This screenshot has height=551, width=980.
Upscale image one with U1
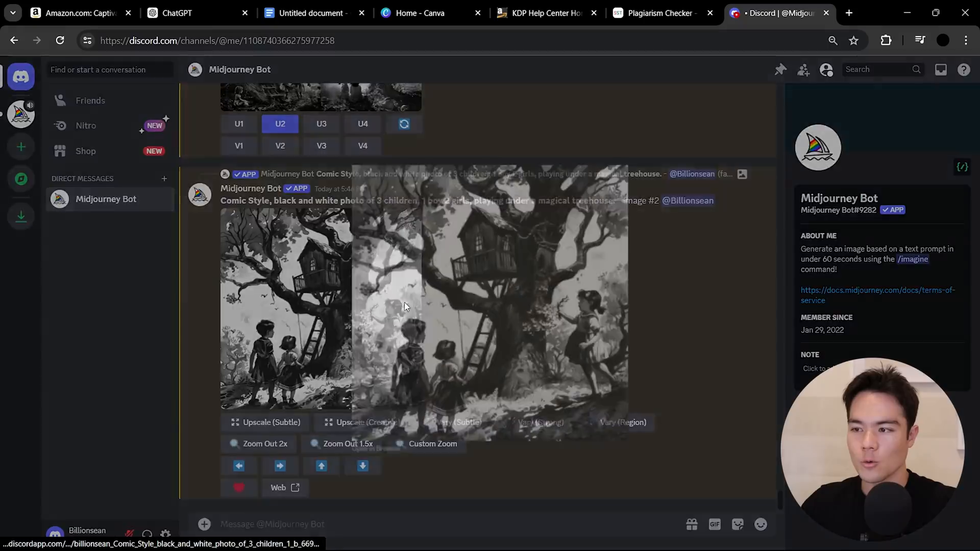pos(239,124)
